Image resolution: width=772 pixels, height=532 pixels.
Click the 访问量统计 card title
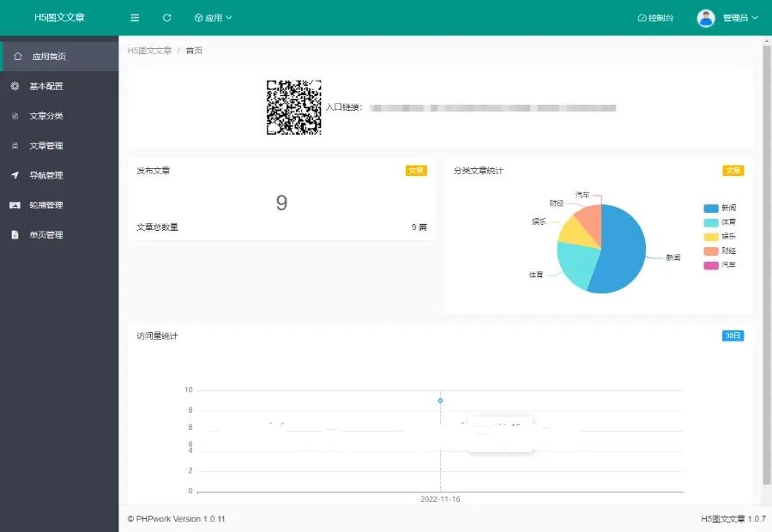157,336
